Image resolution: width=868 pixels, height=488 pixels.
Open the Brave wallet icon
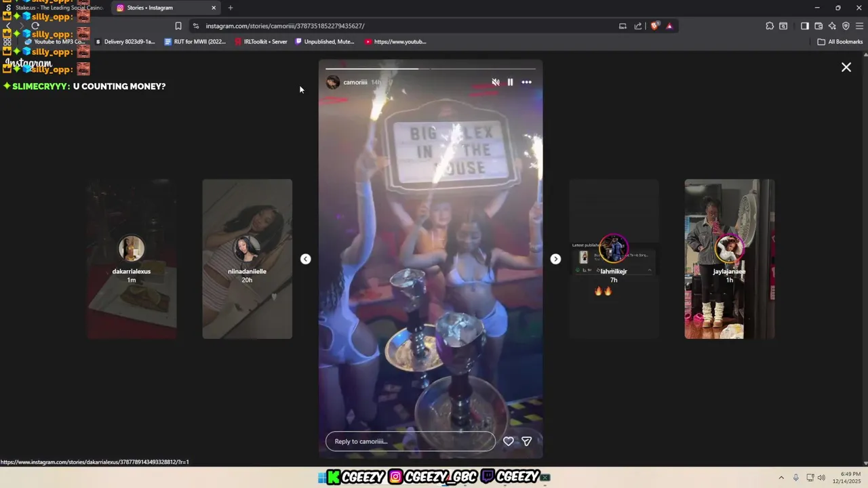[x=818, y=26]
